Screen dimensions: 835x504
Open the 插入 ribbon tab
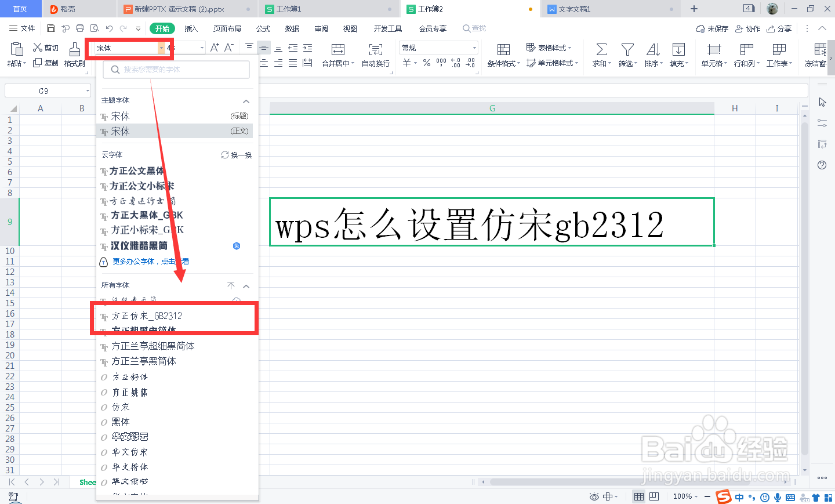click(191, 28)
